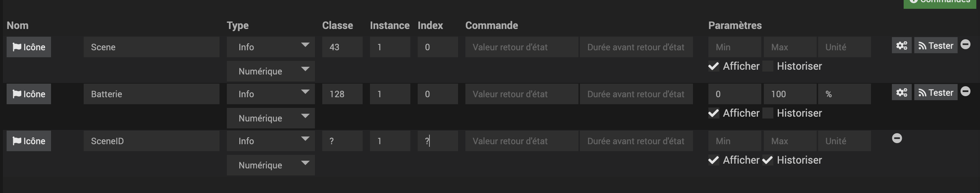Remove the Batterie command with minus icon
This screenshot has height=193, width=980.
965,91
